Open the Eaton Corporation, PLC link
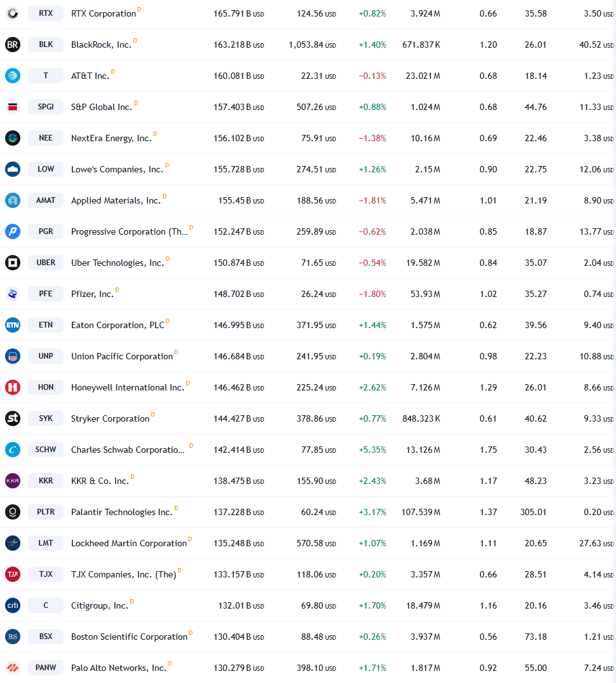The width and height of the screenshot is (616, 683). tap(118, 326)
